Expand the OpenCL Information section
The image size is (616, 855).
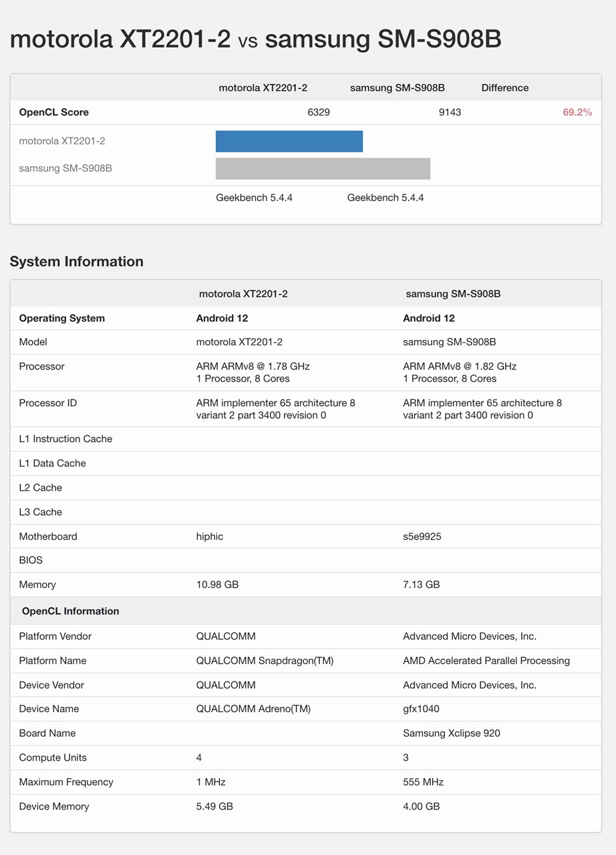coord(69,611)
